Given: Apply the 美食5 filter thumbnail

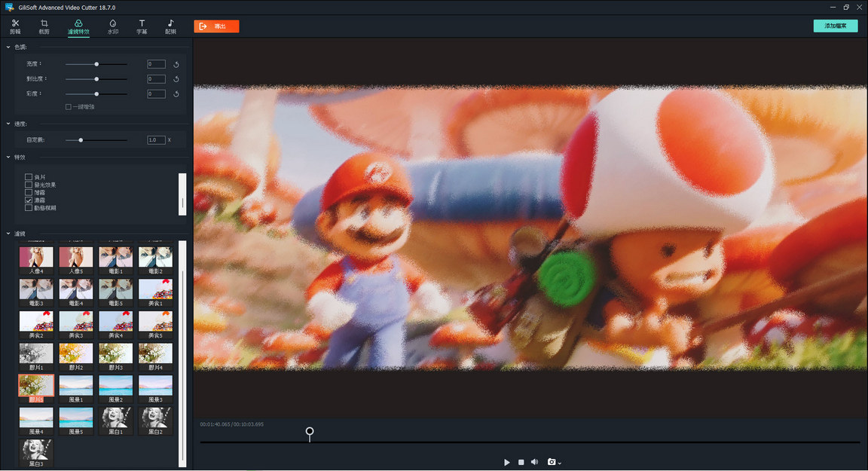Looking at the screenshot, I should [x=155, y=324].
